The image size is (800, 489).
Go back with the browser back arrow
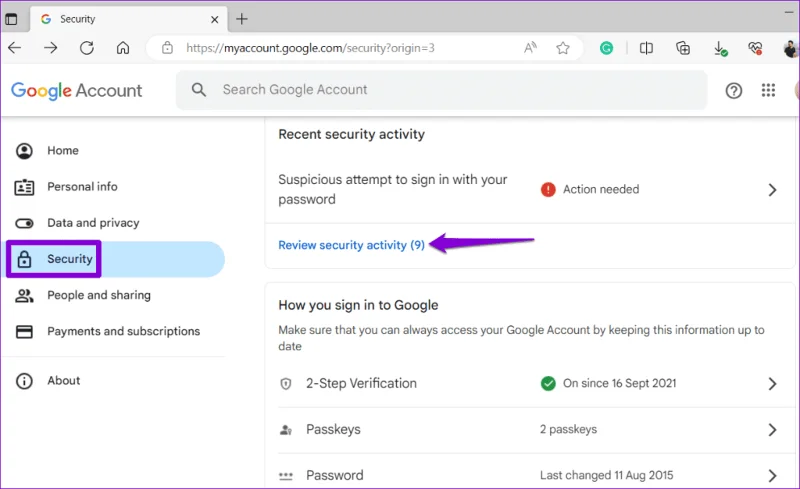pos(15,48)
